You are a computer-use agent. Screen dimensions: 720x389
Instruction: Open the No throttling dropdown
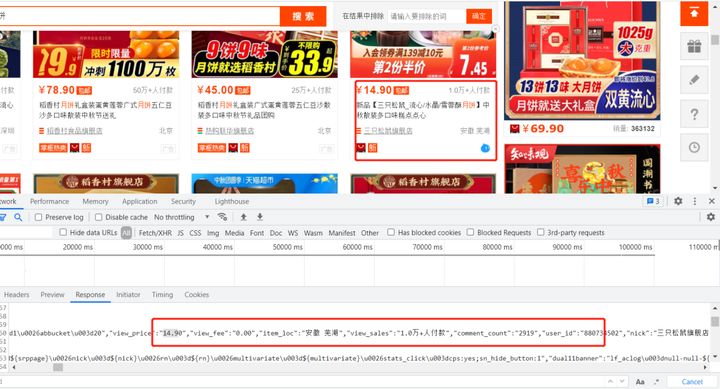click(182, 217)
